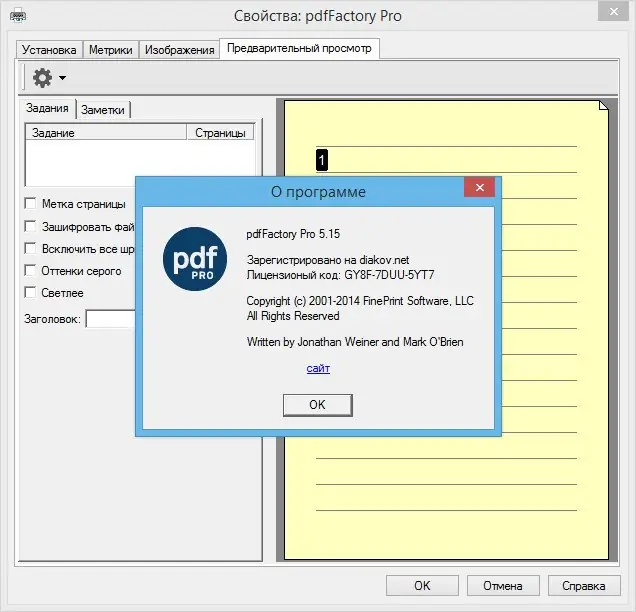Select the Изображения tab

[x=179, y=49]
